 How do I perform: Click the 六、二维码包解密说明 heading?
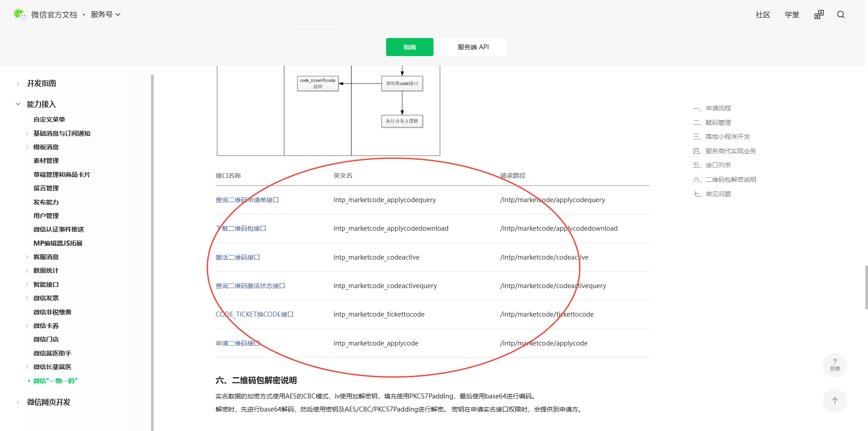[256, 380]
